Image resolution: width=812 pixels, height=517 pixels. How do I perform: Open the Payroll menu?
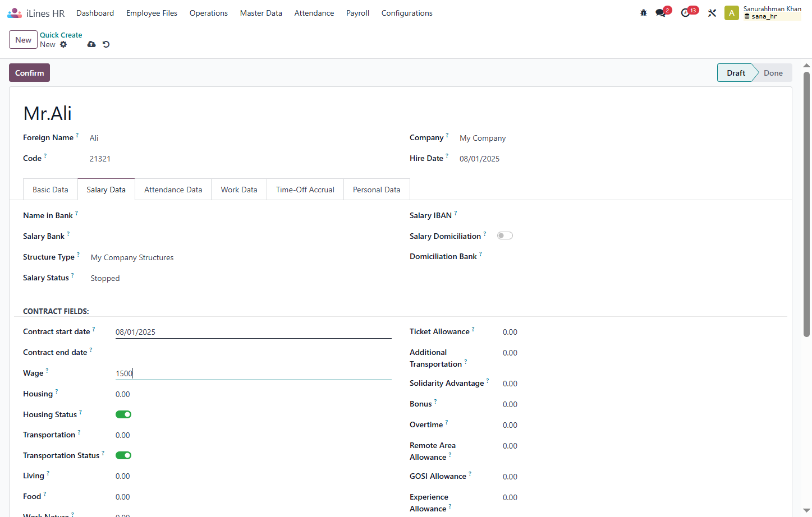(x=357, y=13)
